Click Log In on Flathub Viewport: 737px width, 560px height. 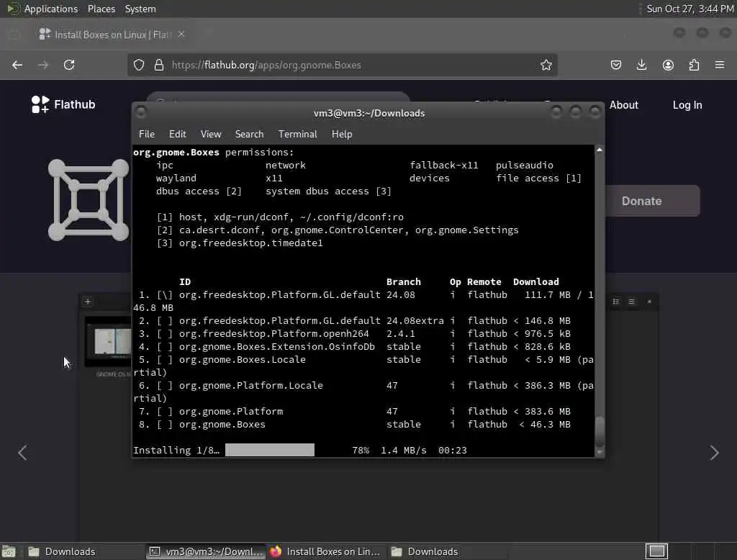[687, 105]
